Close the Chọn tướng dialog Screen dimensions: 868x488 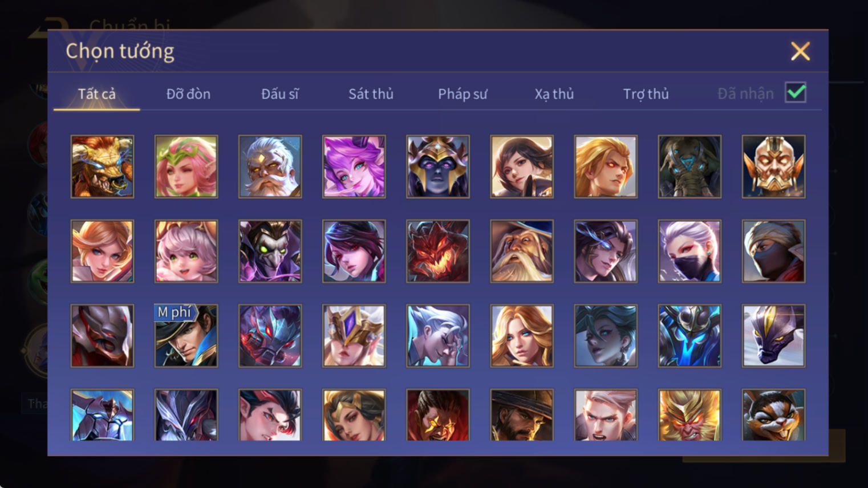(800, 51)
